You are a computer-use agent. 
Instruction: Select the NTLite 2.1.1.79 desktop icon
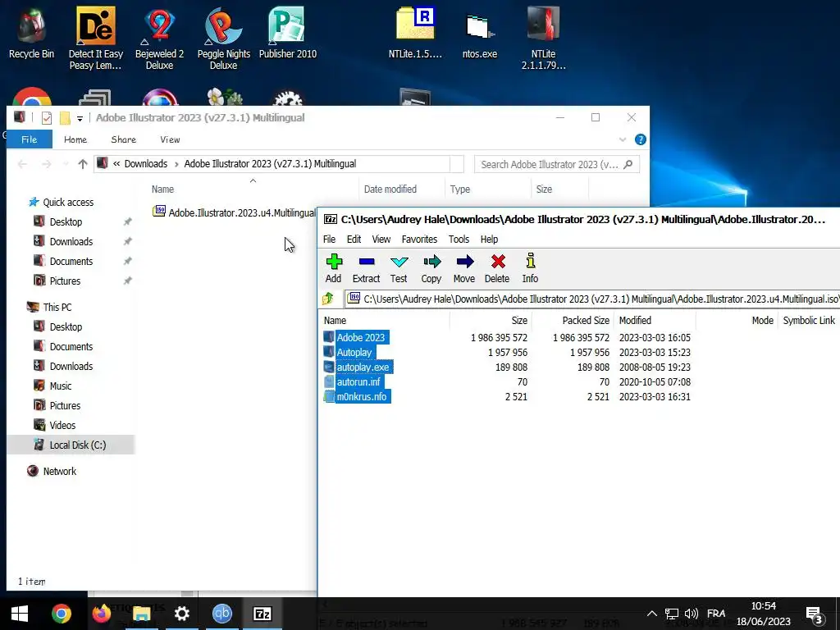click(543, 39)
